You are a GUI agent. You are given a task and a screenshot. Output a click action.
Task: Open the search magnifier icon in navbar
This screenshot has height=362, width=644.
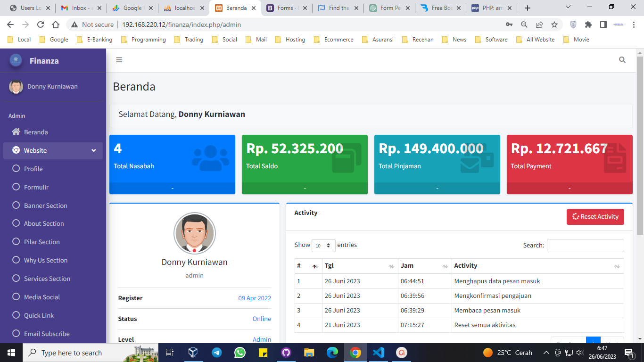(x=622, y=60)
